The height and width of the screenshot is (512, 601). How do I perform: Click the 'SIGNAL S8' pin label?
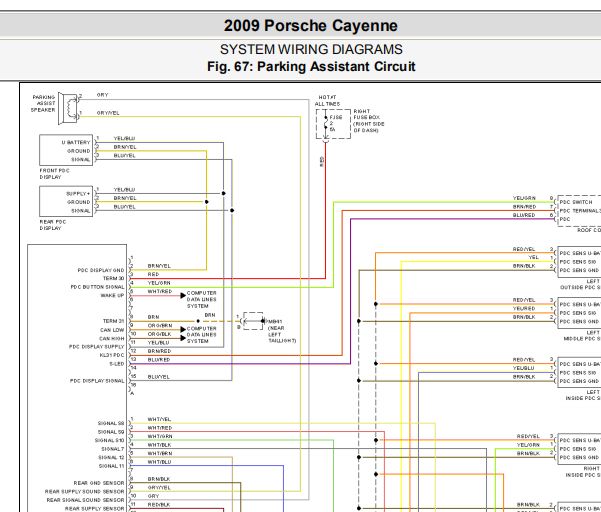click(111, 423)
